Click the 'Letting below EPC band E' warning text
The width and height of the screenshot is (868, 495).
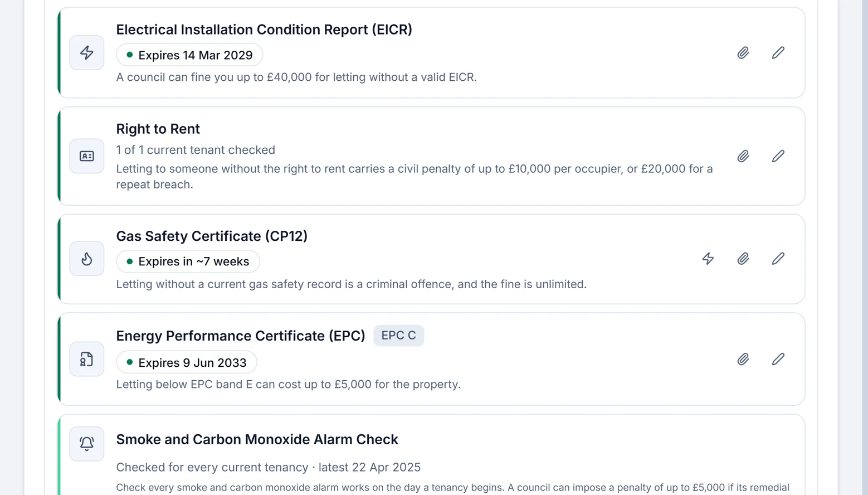pos(289,384)
